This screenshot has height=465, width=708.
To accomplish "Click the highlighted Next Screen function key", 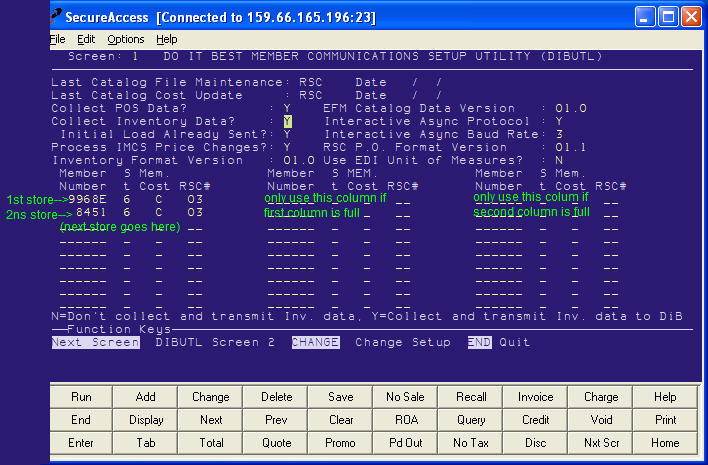I will 96,342.
